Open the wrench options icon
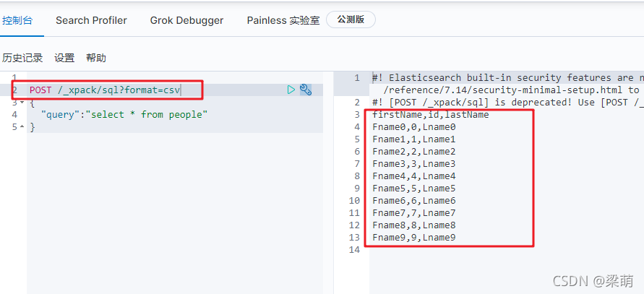644x294 pixels. tap(306, 90)
